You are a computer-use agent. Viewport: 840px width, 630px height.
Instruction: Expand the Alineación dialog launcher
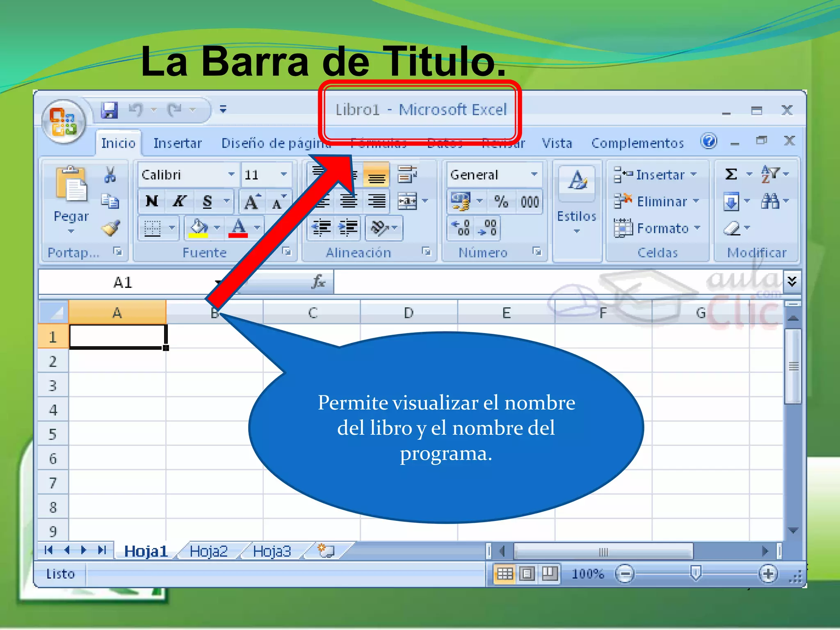tap(427, 251)
